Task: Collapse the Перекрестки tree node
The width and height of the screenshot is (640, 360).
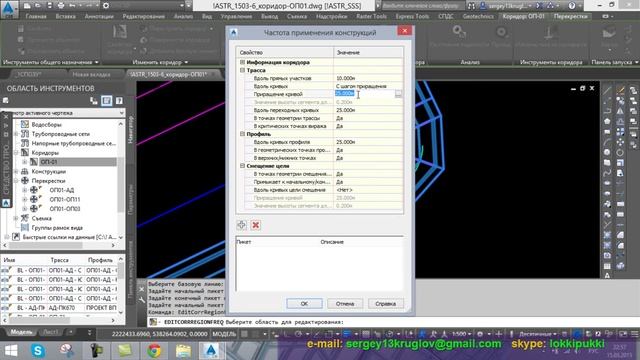Action: point(16,181)
